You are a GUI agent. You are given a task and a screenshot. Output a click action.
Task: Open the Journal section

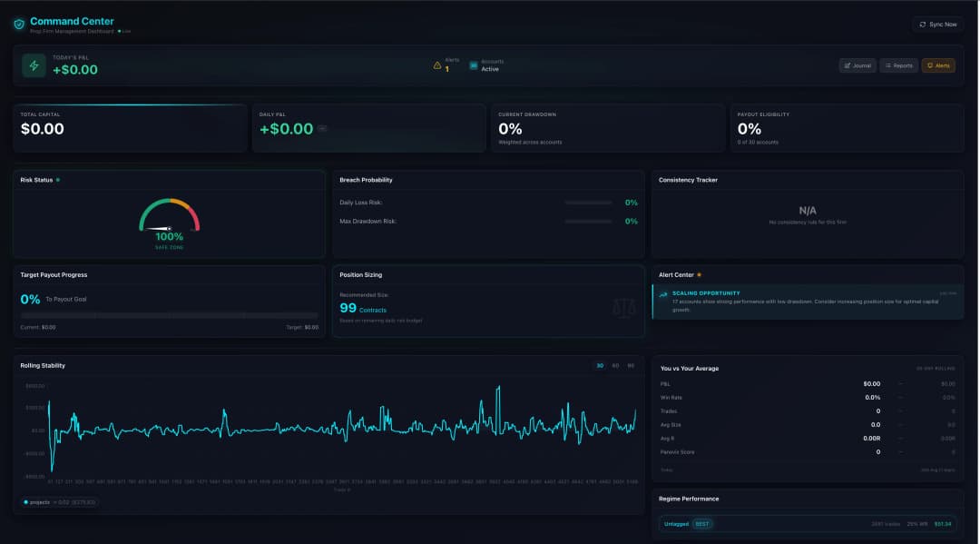857,65
